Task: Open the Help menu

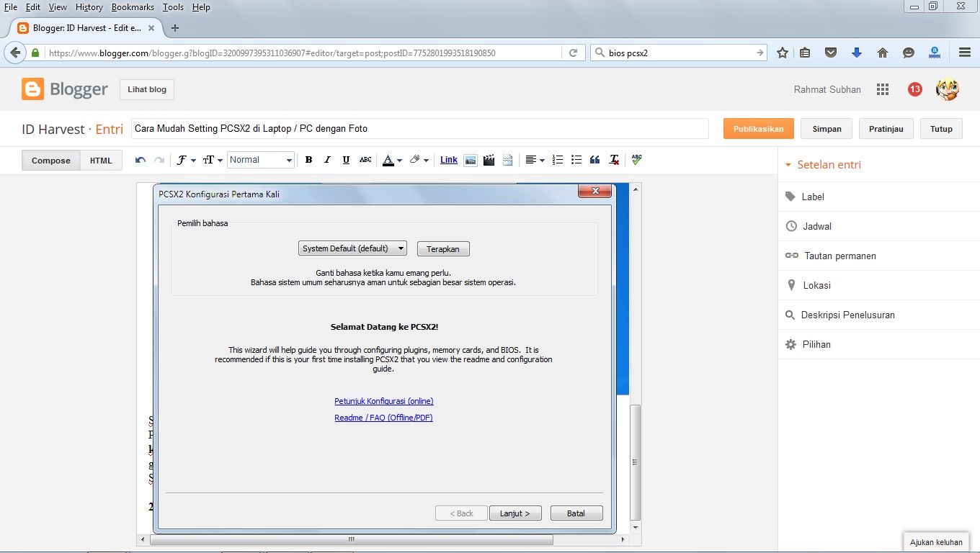Action: 201,6
